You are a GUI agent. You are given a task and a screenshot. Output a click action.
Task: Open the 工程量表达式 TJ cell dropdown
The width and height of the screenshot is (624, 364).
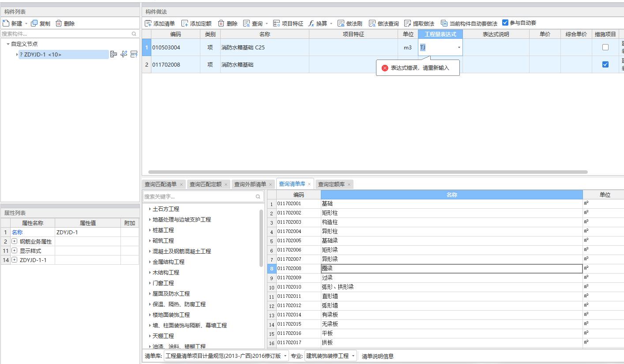click(459, 47)
